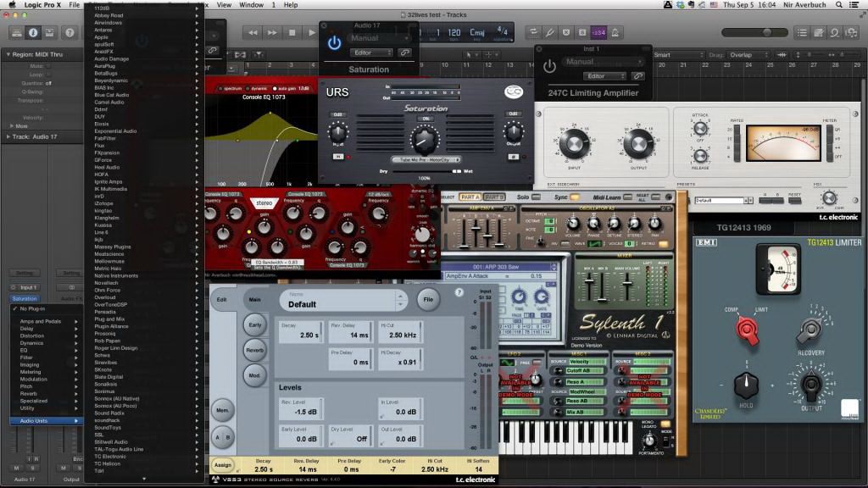
Task: Click the fast forward transport button
Action: point(272,32)
